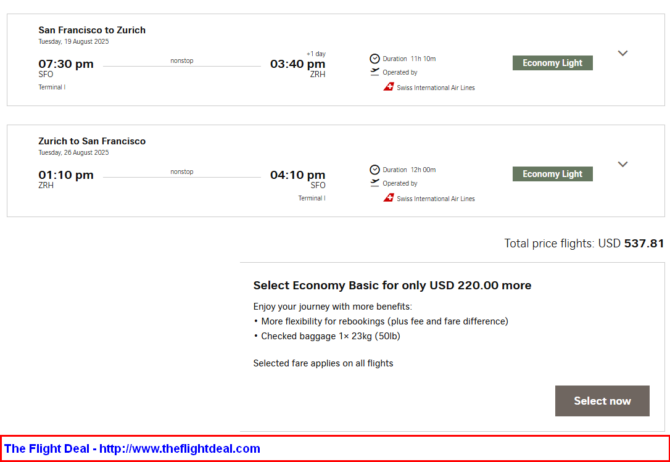Click Economy Light badge on return flight

(x=552, y=174)
